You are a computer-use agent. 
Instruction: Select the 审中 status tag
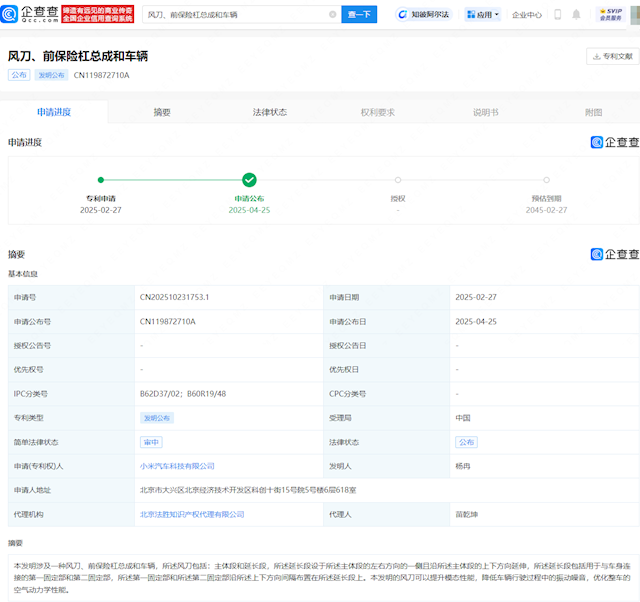151,442
